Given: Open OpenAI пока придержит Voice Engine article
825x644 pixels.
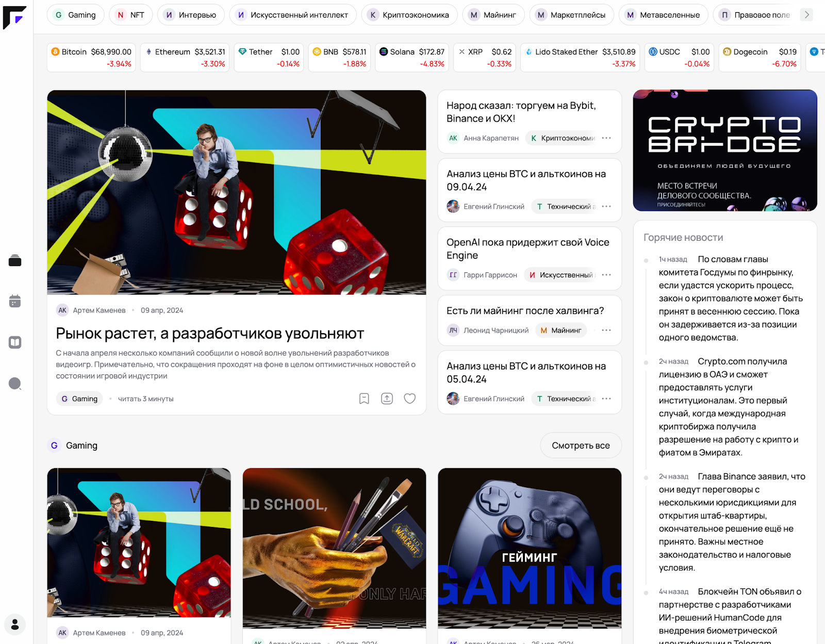Looking at the screenshot, I should pos(528,249).
